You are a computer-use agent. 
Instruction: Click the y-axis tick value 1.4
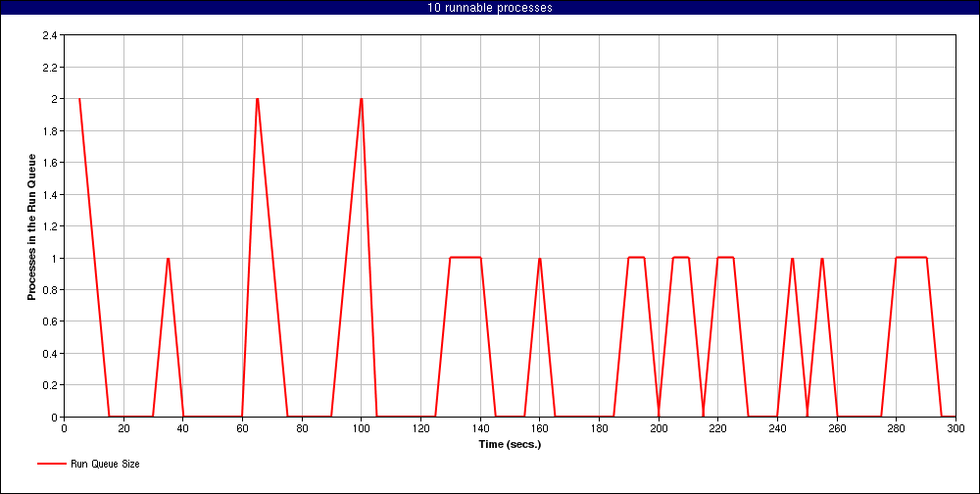(x=49, y=194)
